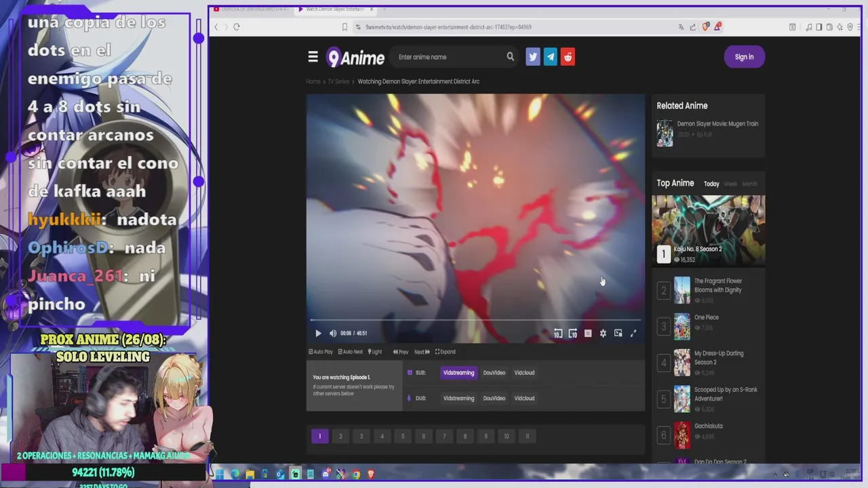Go back in browser history
This screenshot has height=488, width=868.
coord(216,27)
